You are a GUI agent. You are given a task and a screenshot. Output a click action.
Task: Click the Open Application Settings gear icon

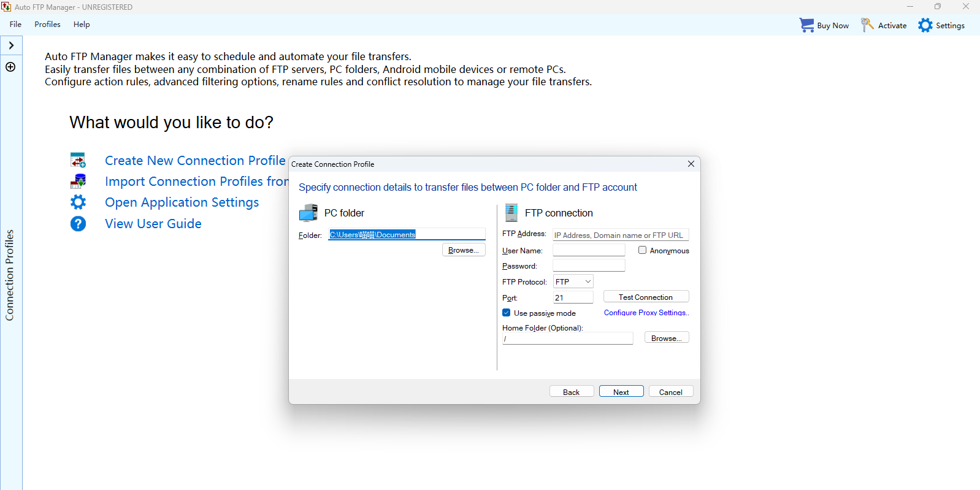pos(78,202)
